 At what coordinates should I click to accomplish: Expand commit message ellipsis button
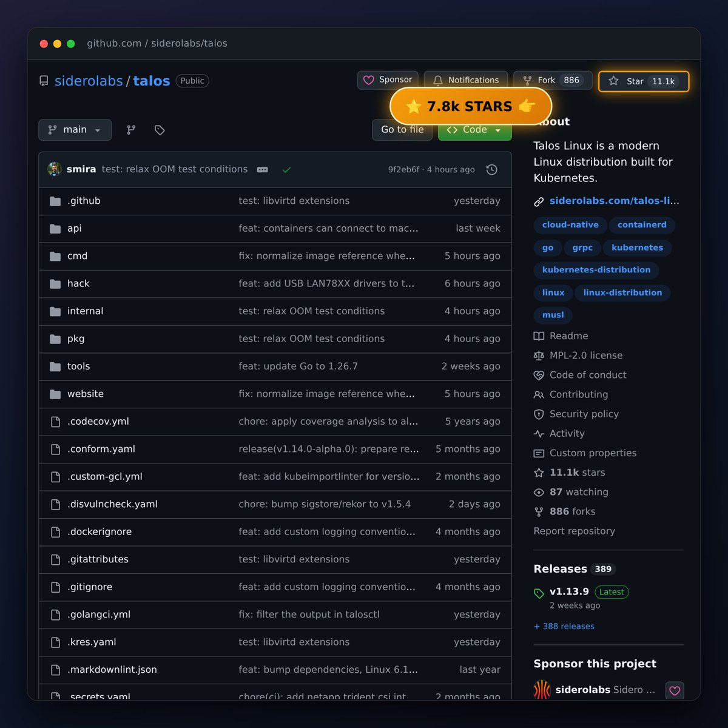pyautogui.click(x=263, y=170)
